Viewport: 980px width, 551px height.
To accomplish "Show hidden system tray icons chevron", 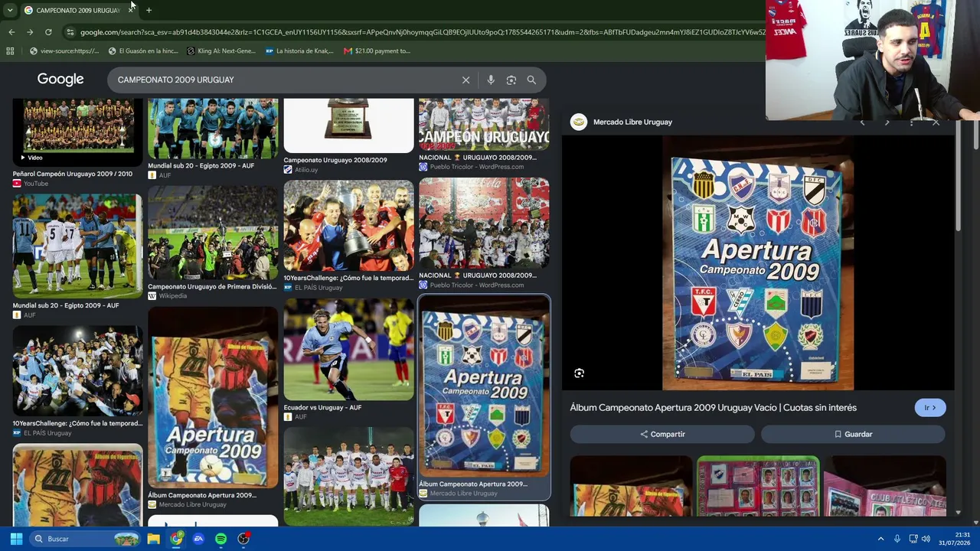I will coord(880,539).
